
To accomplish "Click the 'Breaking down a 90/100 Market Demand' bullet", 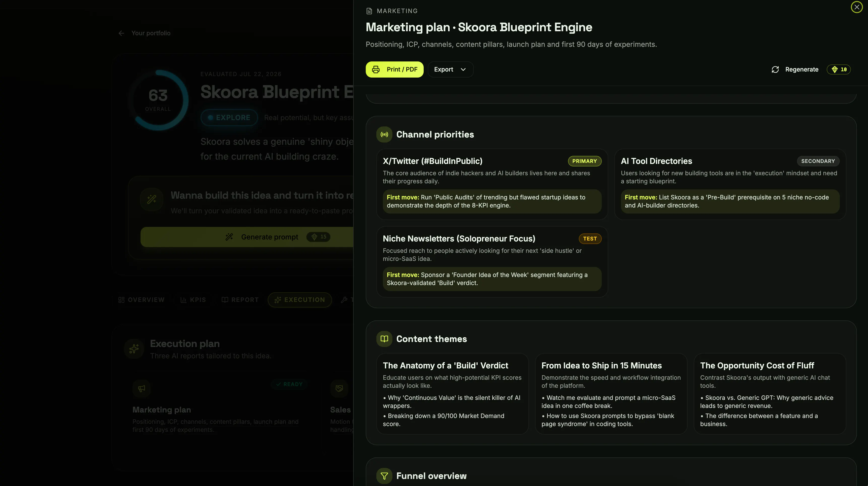I will (x=443, y=420).
